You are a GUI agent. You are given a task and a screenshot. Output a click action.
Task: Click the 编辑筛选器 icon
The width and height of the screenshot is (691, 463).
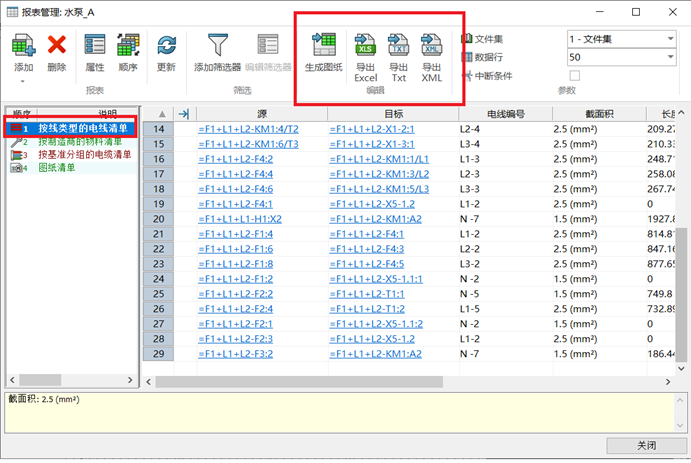tap(268, 46)
